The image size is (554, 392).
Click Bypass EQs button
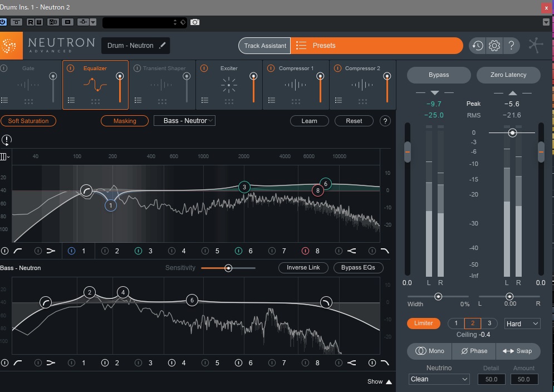point(358,268)
